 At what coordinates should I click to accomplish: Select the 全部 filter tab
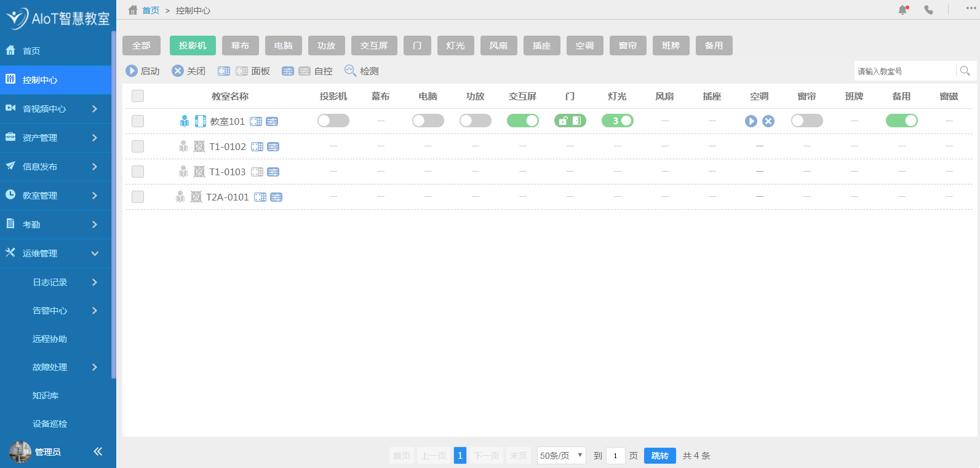click(141, 46)
